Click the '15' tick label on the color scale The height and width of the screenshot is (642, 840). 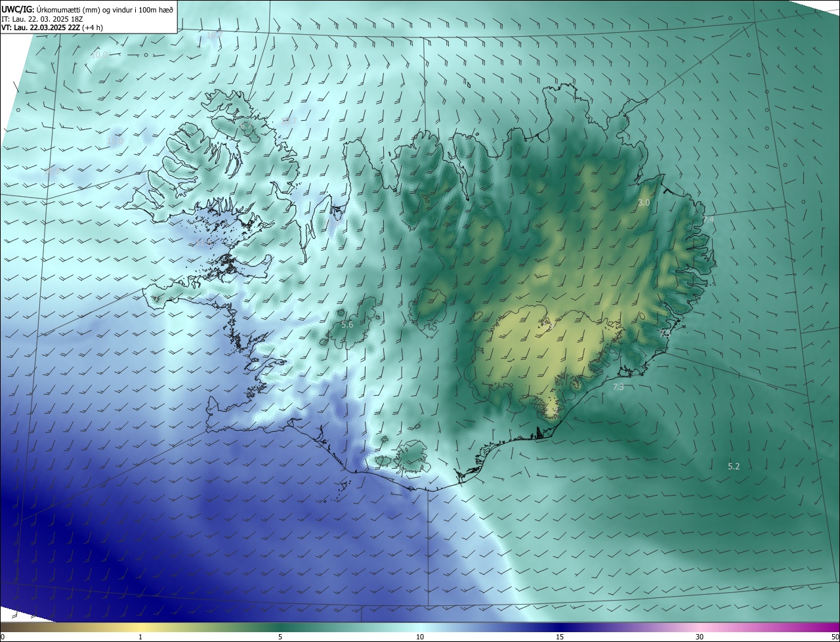tap(560, 637)
